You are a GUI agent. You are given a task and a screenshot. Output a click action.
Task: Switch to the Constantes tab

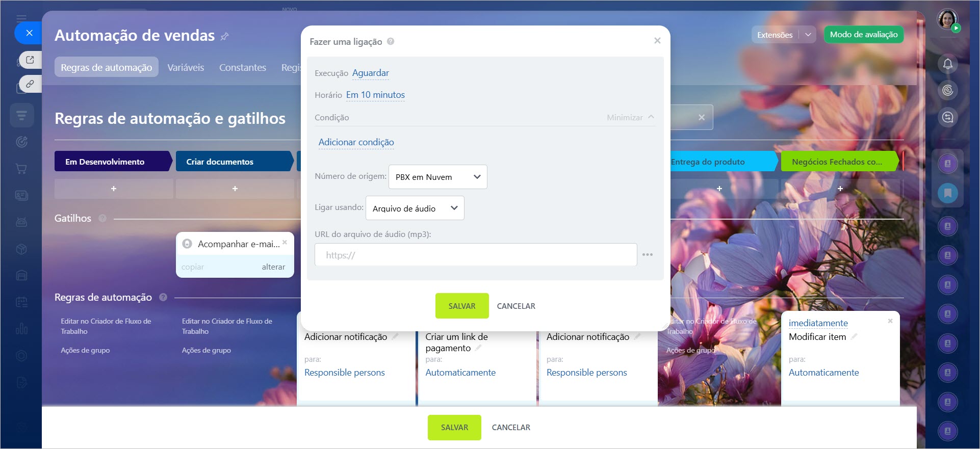tap(243, 67)
